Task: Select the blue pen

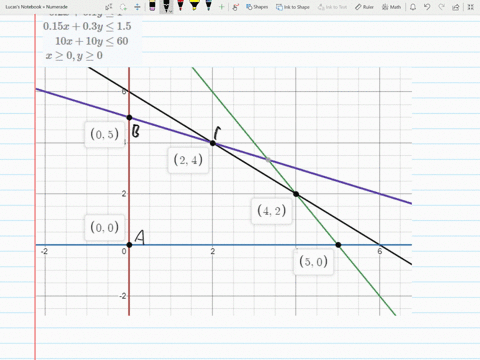Action: tap(208, 6)
